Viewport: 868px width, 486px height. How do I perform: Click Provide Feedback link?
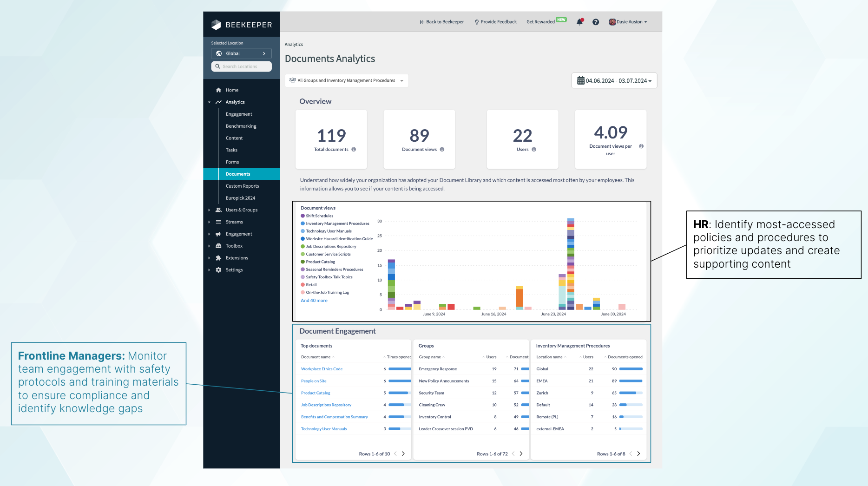pos(495,22)
